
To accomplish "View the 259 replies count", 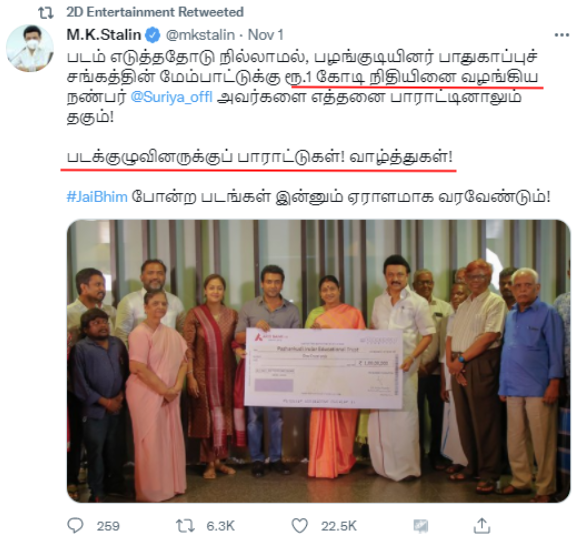I will coord(108,526).
